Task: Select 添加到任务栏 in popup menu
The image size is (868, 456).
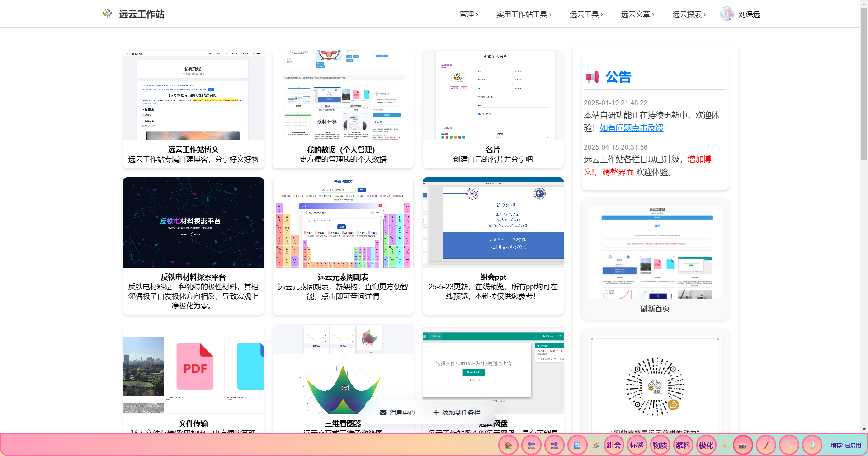Action: pyautogui.click(x=457, y=413)
